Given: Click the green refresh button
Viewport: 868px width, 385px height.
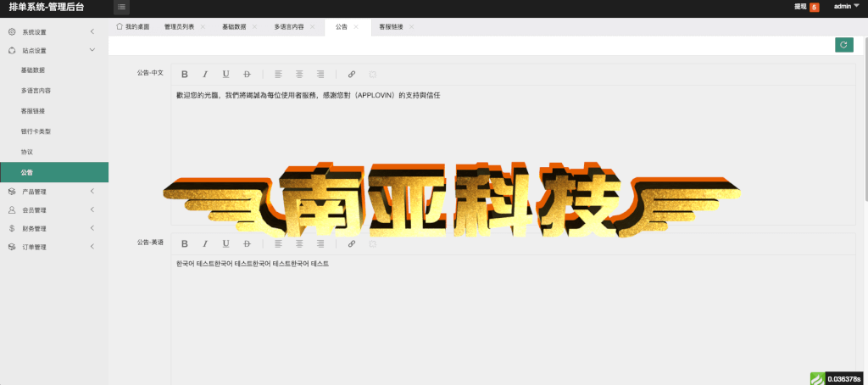Looking at the screenshot, I should pos(843,45).
